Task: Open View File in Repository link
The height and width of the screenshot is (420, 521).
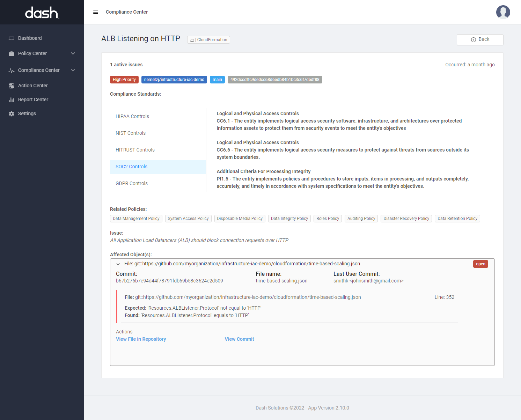Action: click(141, 339)
